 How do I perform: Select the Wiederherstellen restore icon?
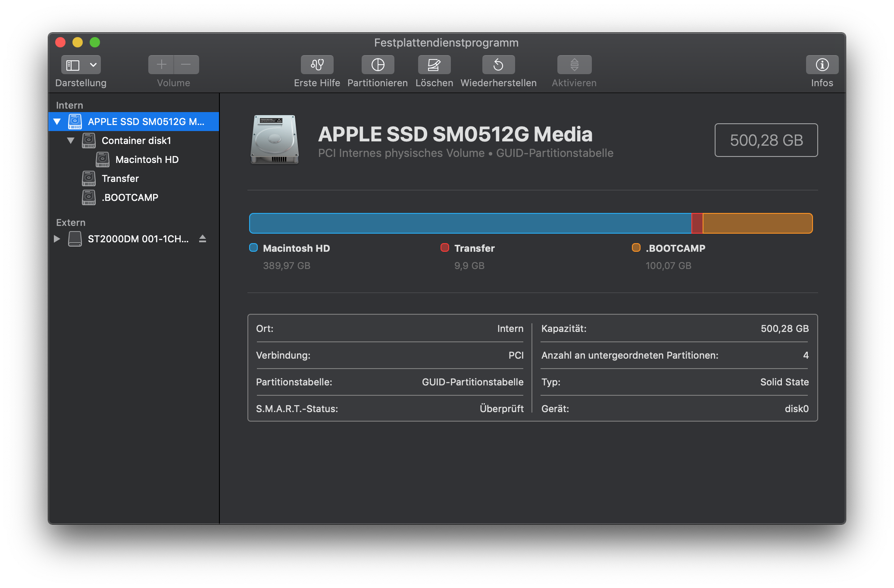[x=498, y=65]
